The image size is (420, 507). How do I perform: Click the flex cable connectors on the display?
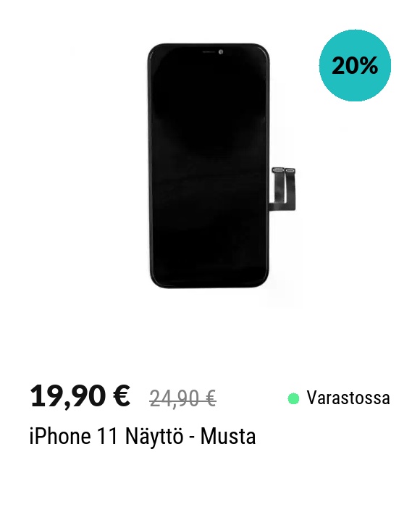pyautogui.click(x=284, y=170)
